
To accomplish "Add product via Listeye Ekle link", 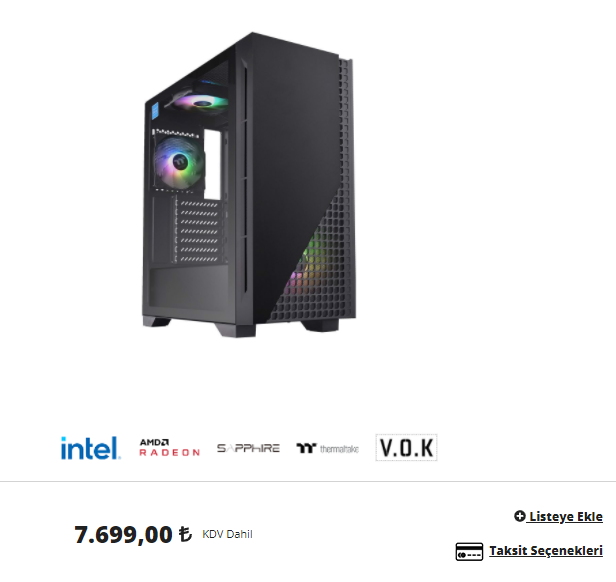I will click(x=566, y=516).
